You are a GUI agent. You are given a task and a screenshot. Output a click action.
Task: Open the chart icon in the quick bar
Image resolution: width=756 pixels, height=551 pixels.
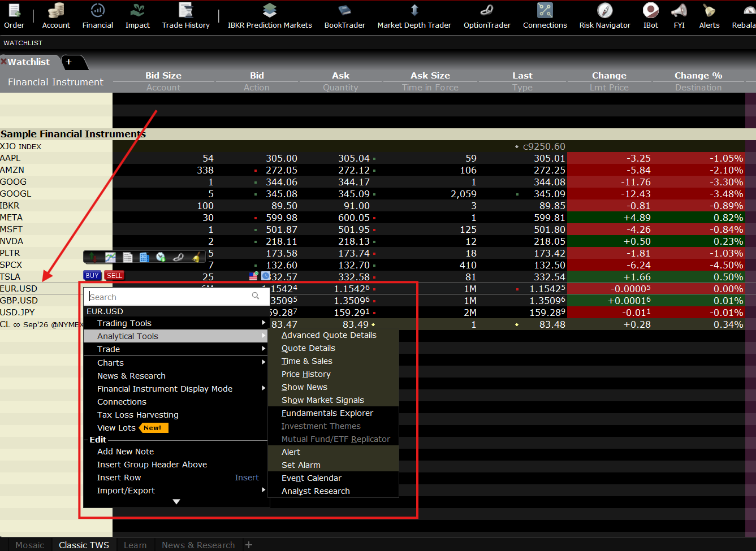coord(110,258)
